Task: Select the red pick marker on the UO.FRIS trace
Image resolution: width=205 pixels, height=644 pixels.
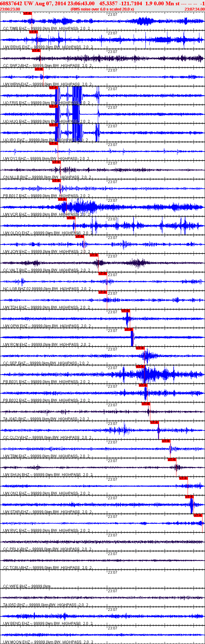Action: click(x=54, y=88)
